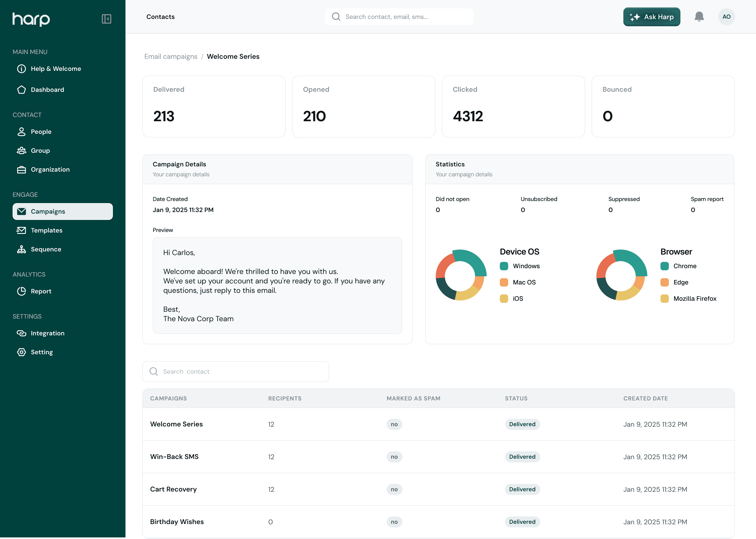This screenshot has width=756, height=539.
Task: Click the Date Created value Jan 9, 2025
Action: pos(183,210)
